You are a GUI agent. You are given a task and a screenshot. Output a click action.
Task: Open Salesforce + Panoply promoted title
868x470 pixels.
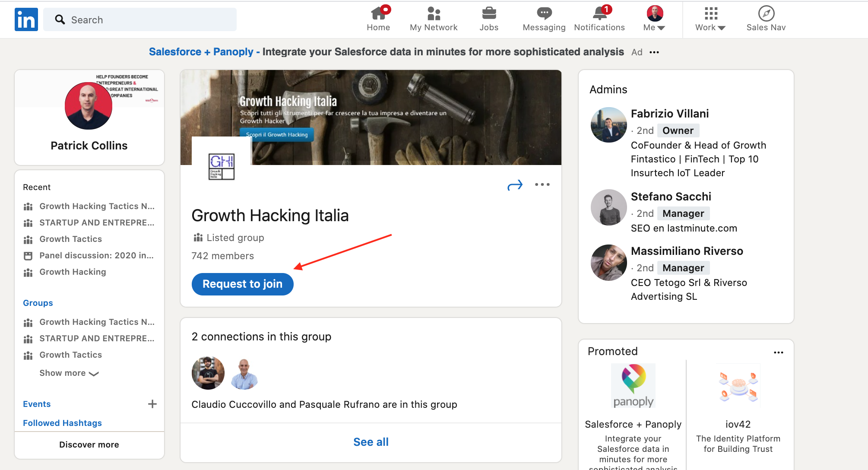click(633, 424)
